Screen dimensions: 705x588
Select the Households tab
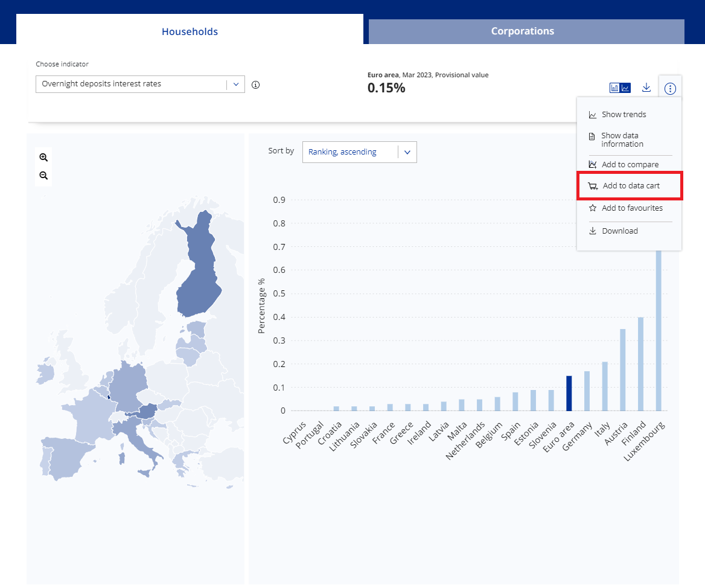pos(190,31)
